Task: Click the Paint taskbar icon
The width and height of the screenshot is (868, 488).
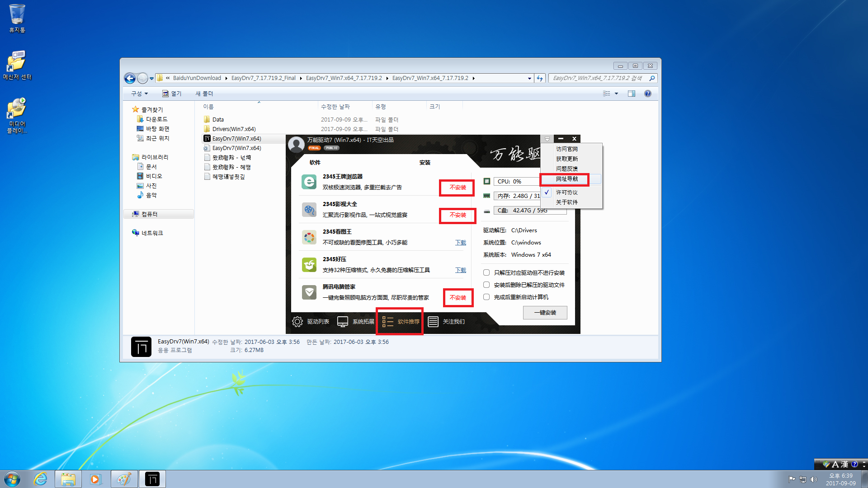Action: pos(124,479)
